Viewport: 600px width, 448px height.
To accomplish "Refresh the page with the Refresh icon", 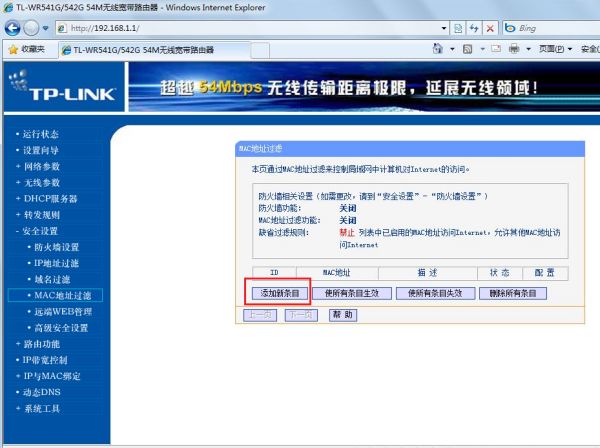I will [474, 28].
